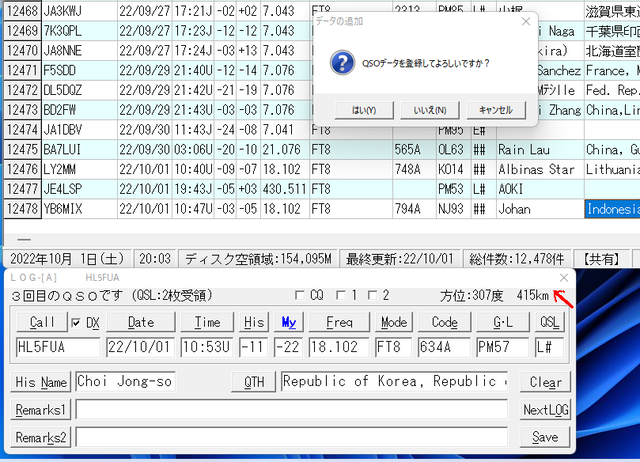Toggle the checkbox labeled 1
The image size is (640, 462).
click(341, 295)
